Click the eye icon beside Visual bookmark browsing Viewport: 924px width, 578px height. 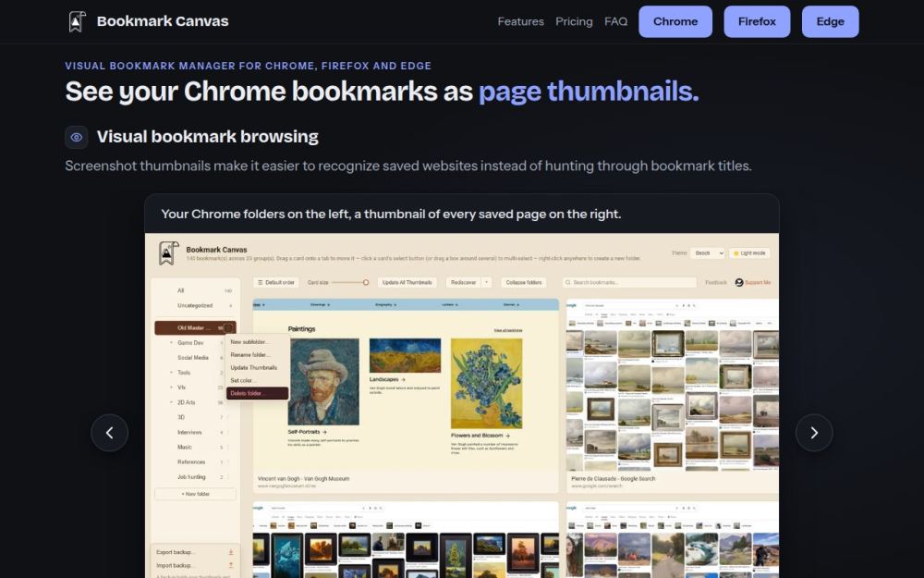(x=77, y=138)
